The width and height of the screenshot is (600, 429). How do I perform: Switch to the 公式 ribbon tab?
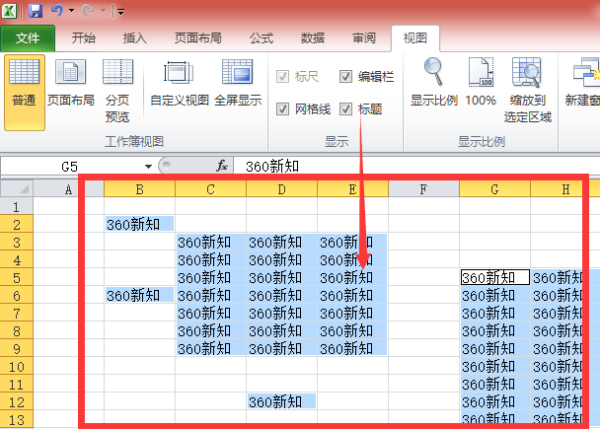point(261,38)
